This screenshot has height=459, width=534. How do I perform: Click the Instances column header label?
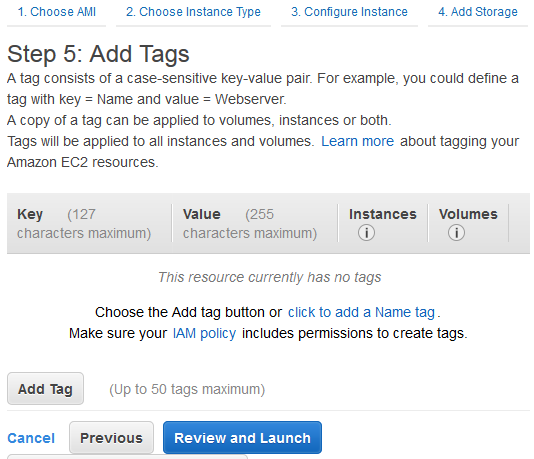pyautogui.click(x=383, y=214)
